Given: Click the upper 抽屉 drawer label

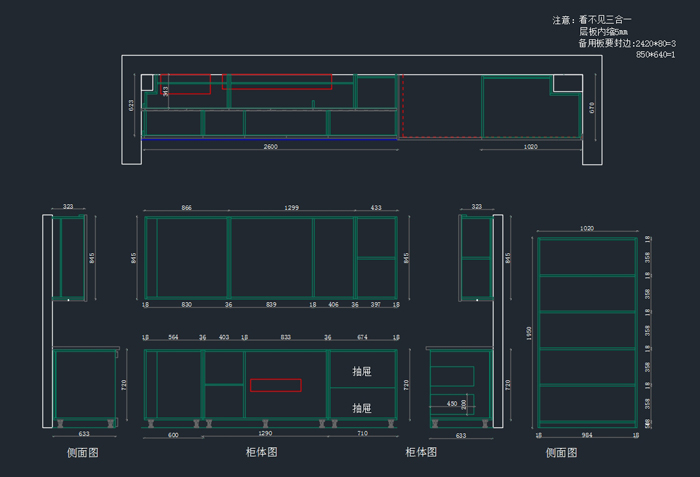Looking at the screenshot, I should click(x=362, y=372).
